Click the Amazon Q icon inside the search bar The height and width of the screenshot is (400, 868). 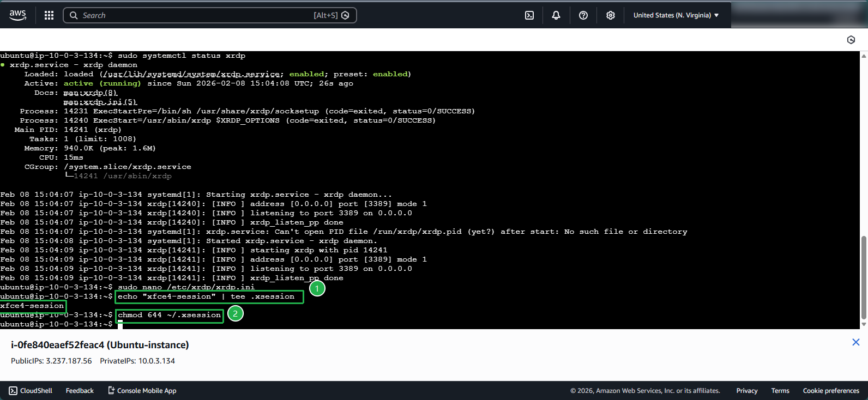pyautogui.click(x=345, y=15)
